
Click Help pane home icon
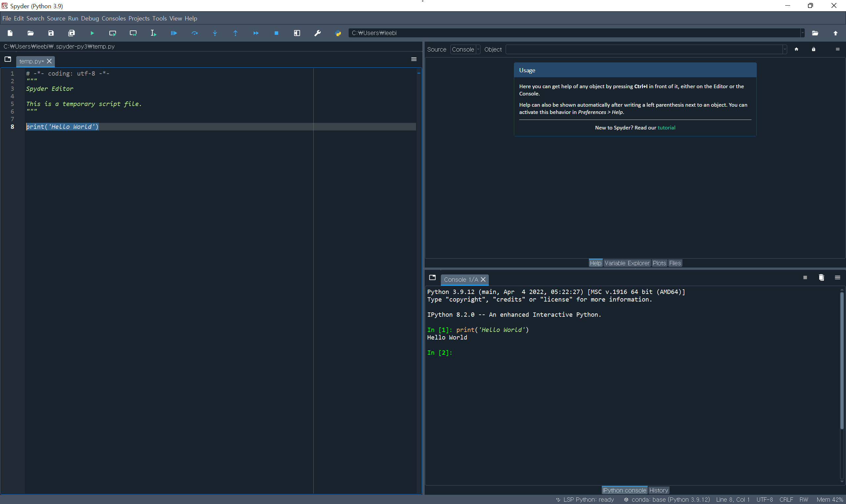click(796, 49)
